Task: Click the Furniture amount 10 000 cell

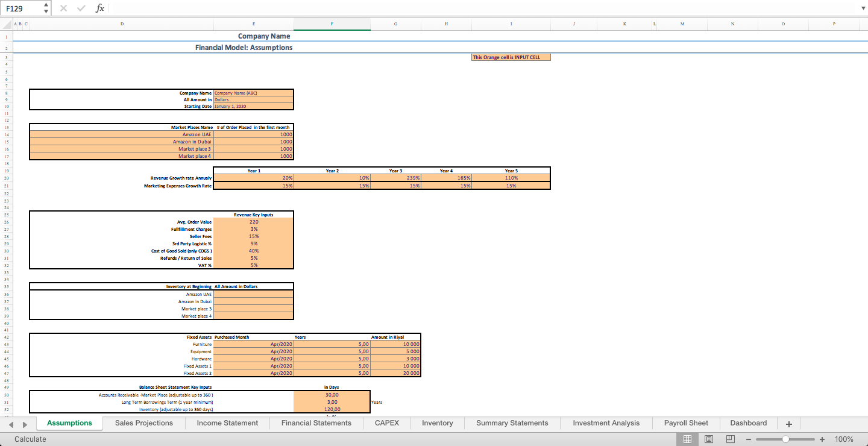Action: tap(395, 344)
